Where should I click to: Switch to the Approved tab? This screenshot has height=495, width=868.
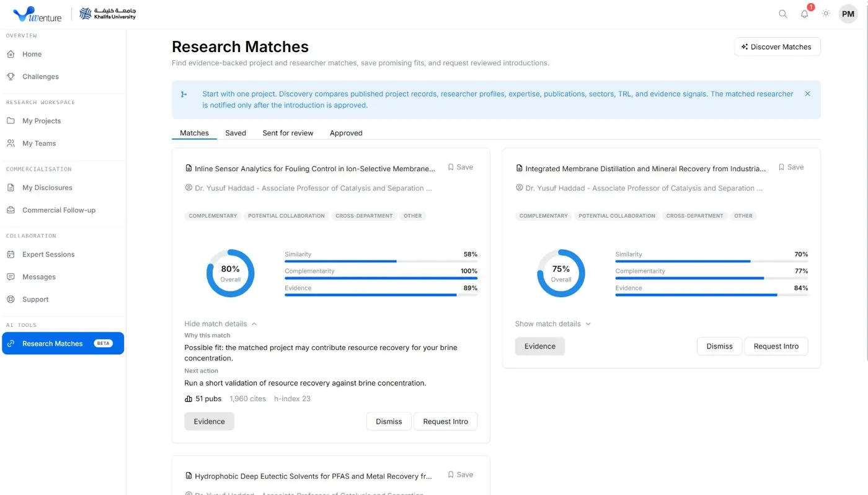coord(346,133)
